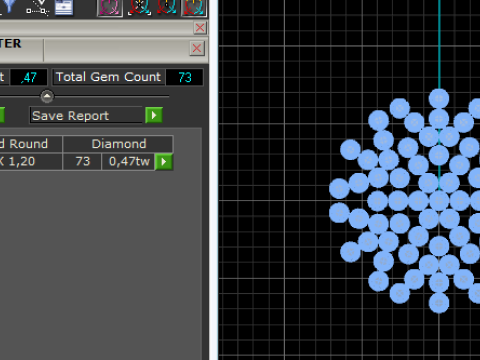480x360 pixels.
Task: Select the ring icon with white corner brackets
Action: click(x=139, y=8)
